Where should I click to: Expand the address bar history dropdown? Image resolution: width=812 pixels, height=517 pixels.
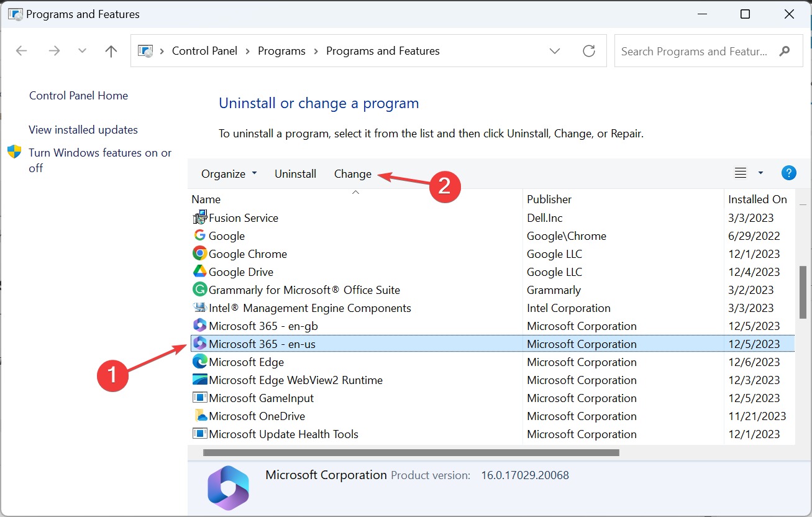(555, 51)
